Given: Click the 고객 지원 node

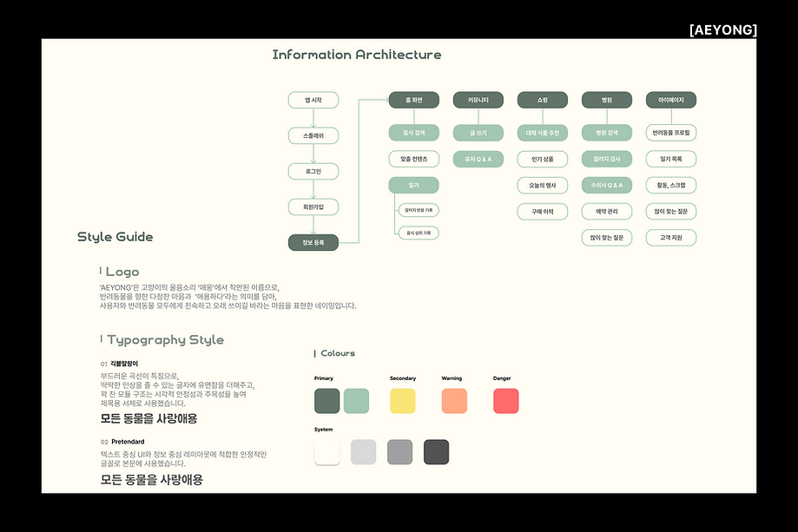Looking at the screenshot, I should 670,238.
